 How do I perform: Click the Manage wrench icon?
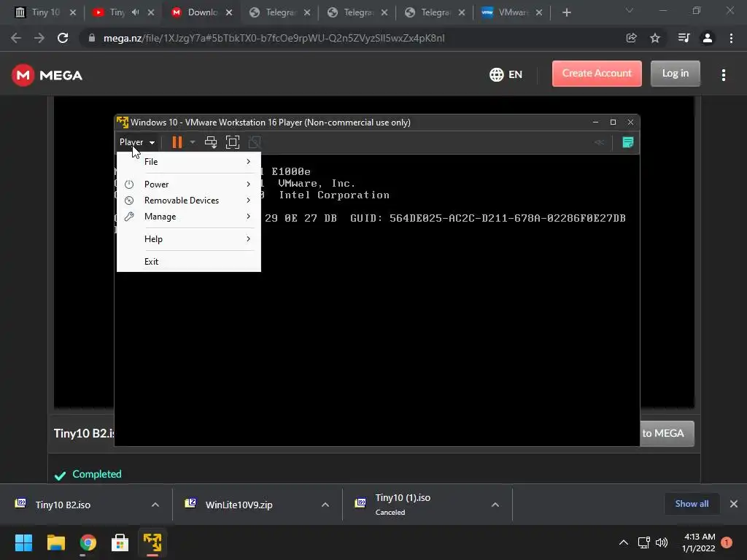(129, 217)
